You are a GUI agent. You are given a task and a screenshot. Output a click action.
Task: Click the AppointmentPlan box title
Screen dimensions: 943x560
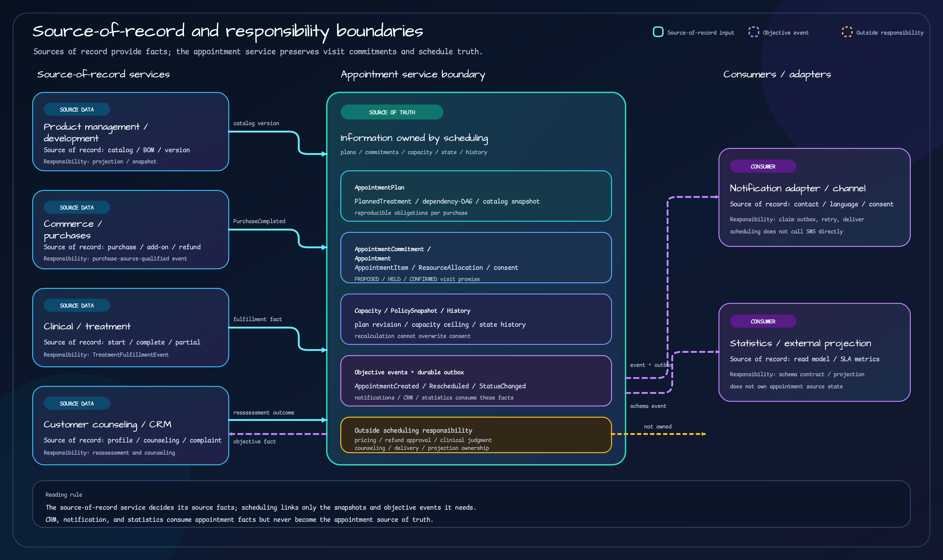[379, 188]
